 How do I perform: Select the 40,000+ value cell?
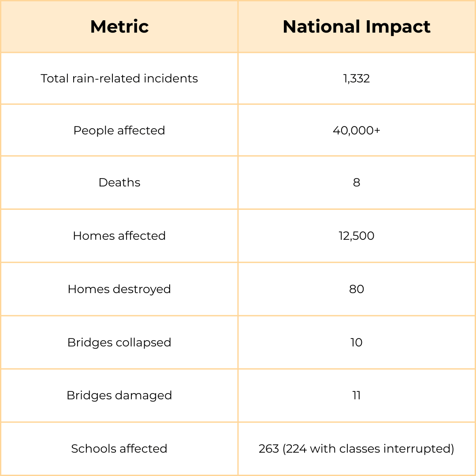click(x=356, y=130)
